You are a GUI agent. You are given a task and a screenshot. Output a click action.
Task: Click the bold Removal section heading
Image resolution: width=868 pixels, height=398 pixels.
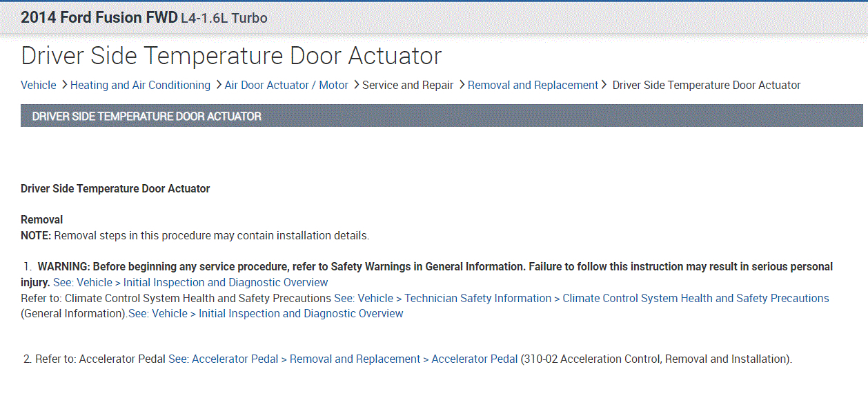click(x=41, y=219)
